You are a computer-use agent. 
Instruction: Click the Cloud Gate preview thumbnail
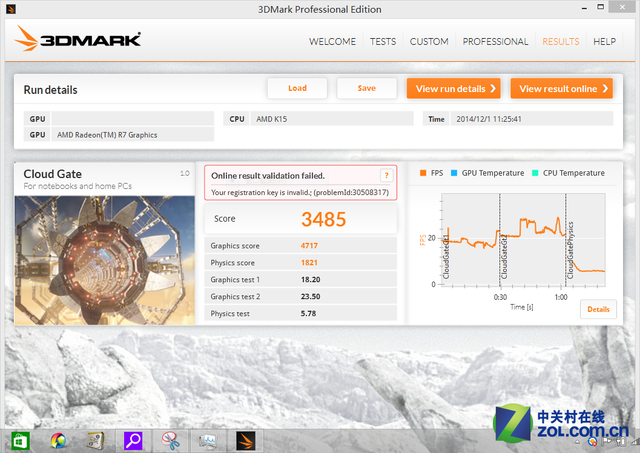[104, 259]
